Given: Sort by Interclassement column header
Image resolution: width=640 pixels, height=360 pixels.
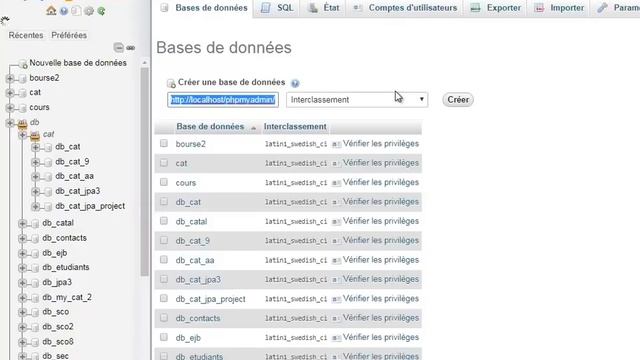Looking at the screenshot, I should pos(295,127).
